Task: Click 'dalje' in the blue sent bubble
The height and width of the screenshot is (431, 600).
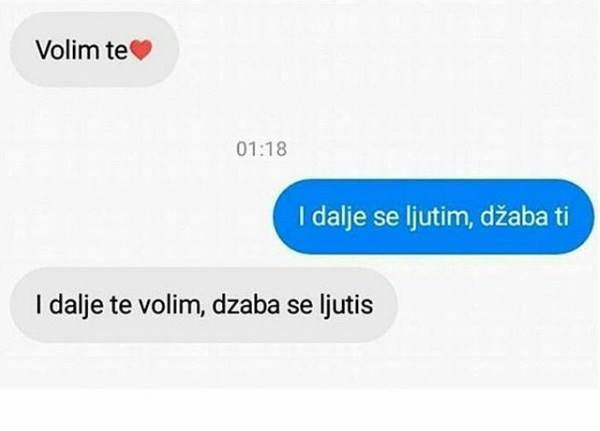Action: coord(339,217)
